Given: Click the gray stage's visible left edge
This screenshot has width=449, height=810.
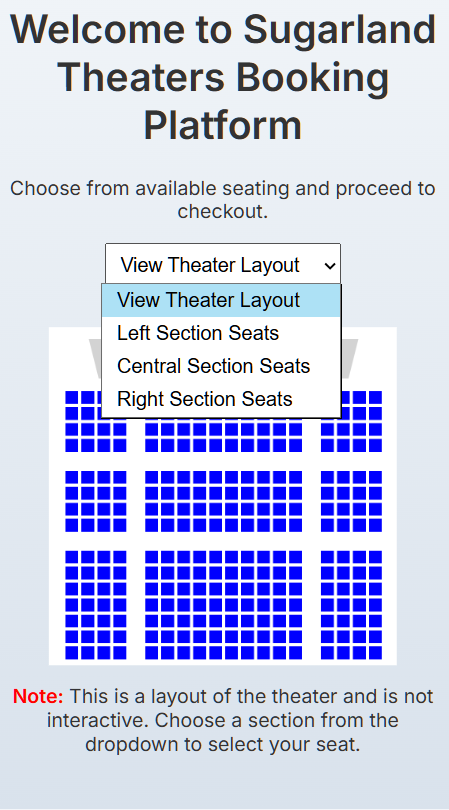Looking at the screenshot, I should 96,357.
